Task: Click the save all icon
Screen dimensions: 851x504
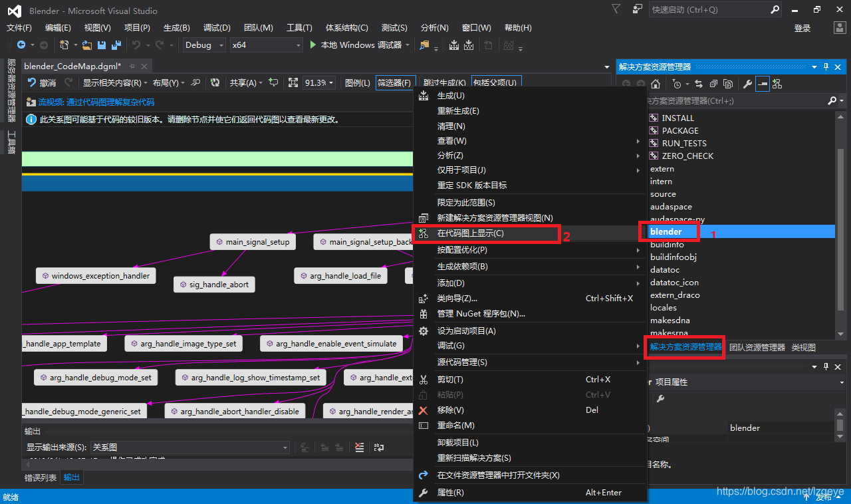Action: tap(115, 45)
